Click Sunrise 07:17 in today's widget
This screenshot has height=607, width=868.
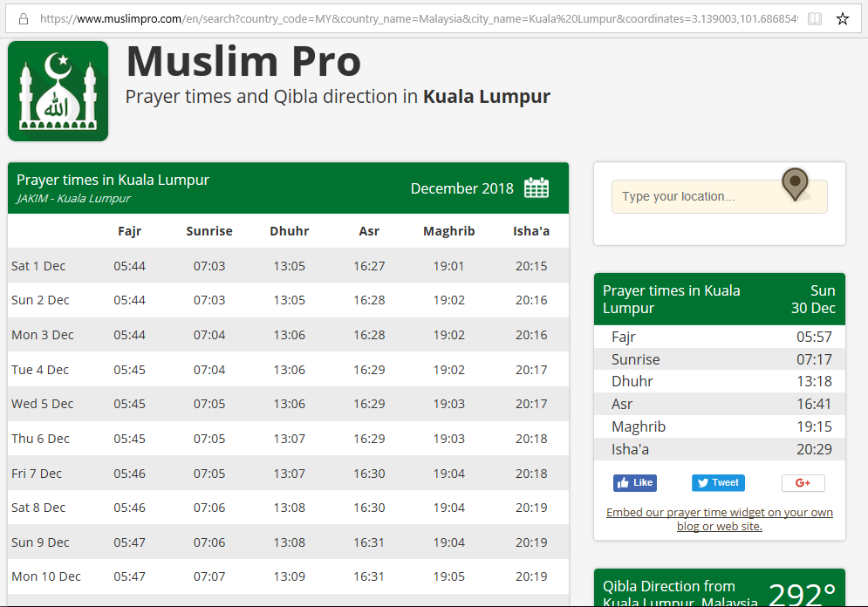720,359
